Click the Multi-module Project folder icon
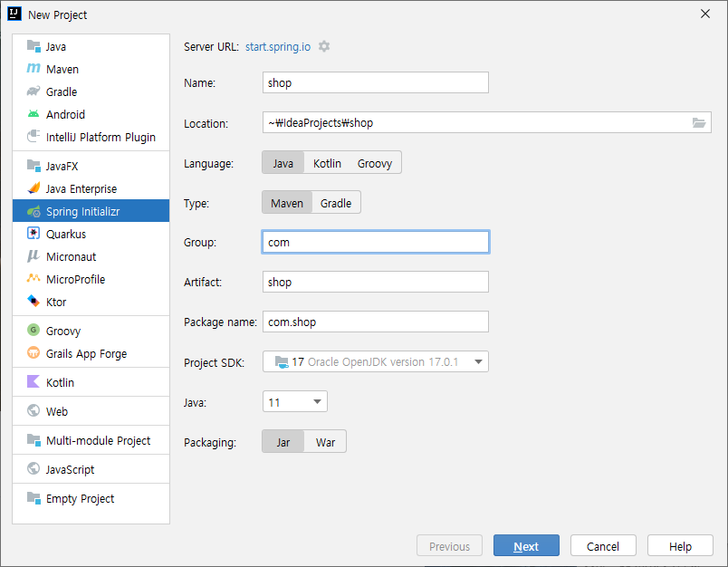The height and width of the screenshot is (567, 728). click(x=34, y=440)
